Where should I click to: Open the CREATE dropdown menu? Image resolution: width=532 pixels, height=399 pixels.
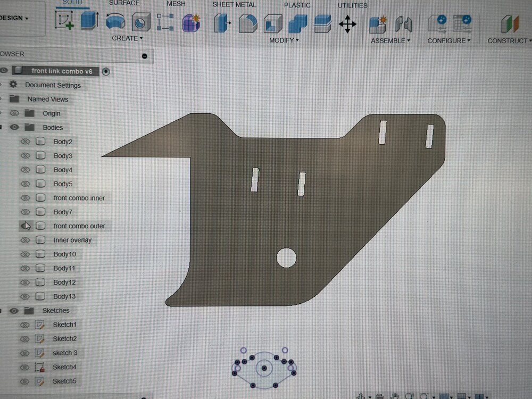(127, 38)
